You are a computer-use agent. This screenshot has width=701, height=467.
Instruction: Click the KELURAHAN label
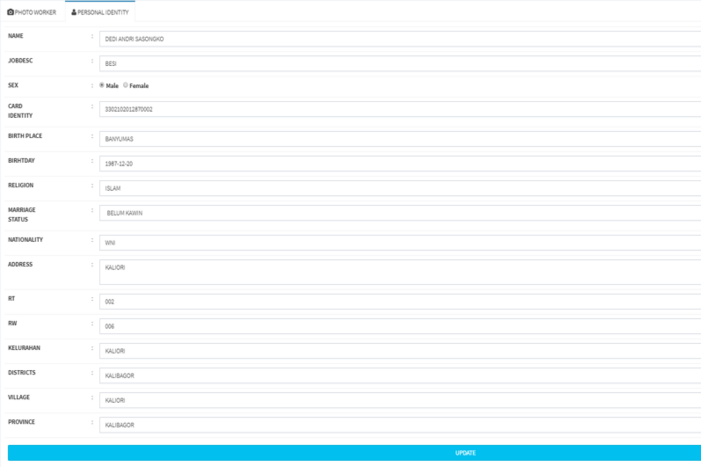pos(24,348)
